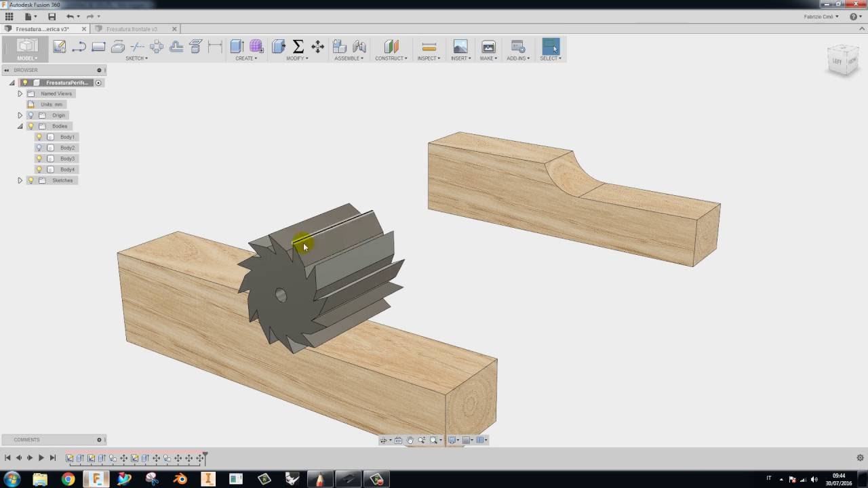Viewport: 868px width, 488px height.
Task: Jump to the timeline end
Action: (53, 458)
